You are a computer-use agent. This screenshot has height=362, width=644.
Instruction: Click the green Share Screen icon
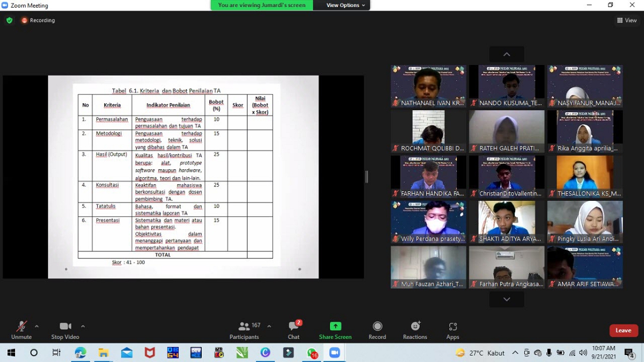pyautogui.click(x=335, y=327)
